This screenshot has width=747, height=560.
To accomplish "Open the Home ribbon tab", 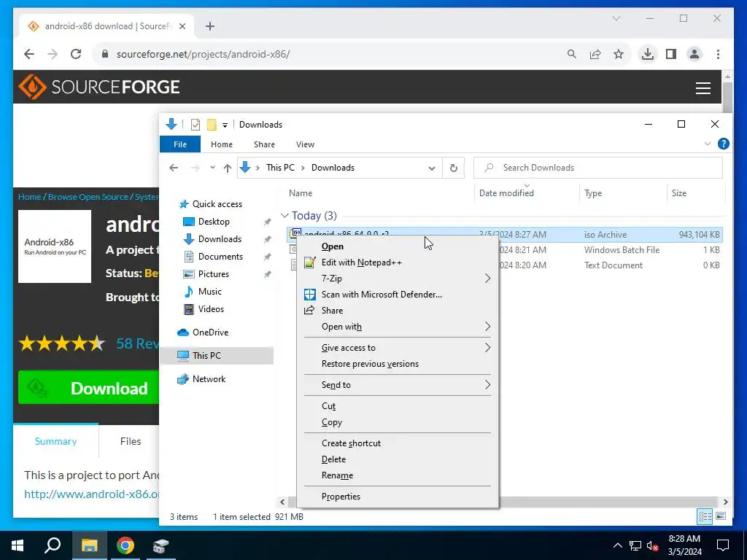I will click(x=222, y=144).
